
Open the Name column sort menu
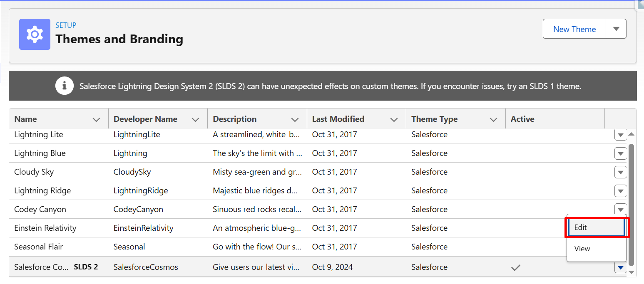(96, 120)
